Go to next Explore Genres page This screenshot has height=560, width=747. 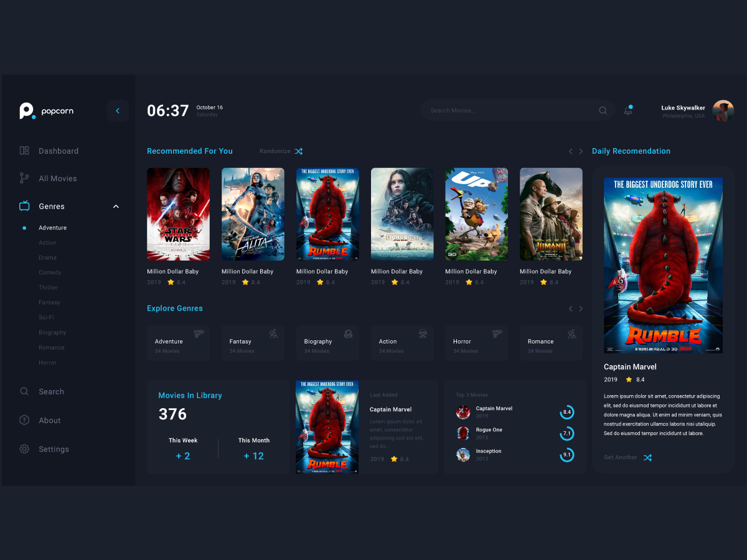click(581, 309)
